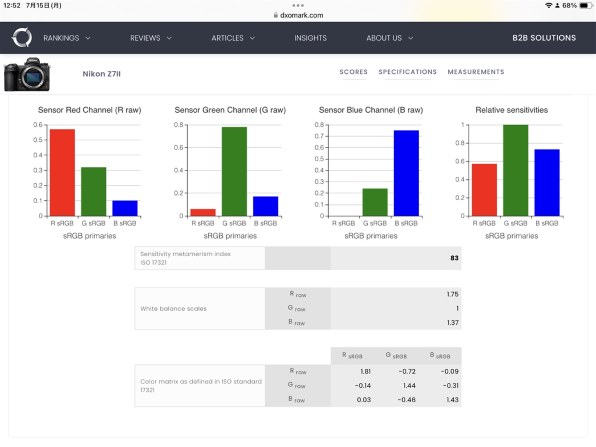
Task: Expand the Rankings dropdown chevron
Action: (88, 38)
